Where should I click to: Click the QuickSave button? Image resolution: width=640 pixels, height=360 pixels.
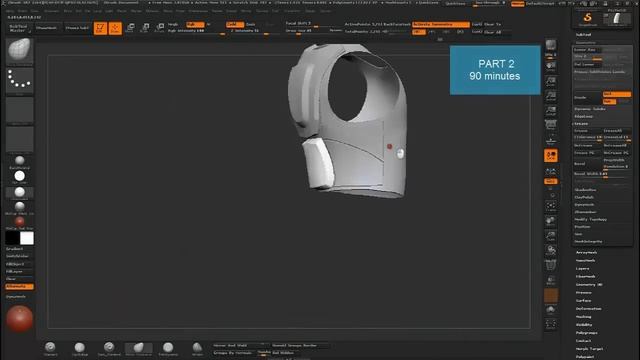[456, 3]
